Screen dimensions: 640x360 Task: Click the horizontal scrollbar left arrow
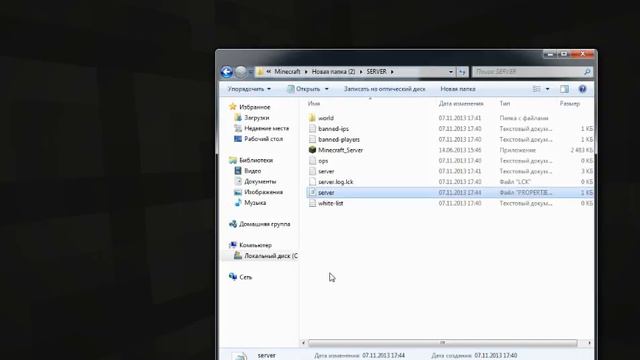coord(303,343)
